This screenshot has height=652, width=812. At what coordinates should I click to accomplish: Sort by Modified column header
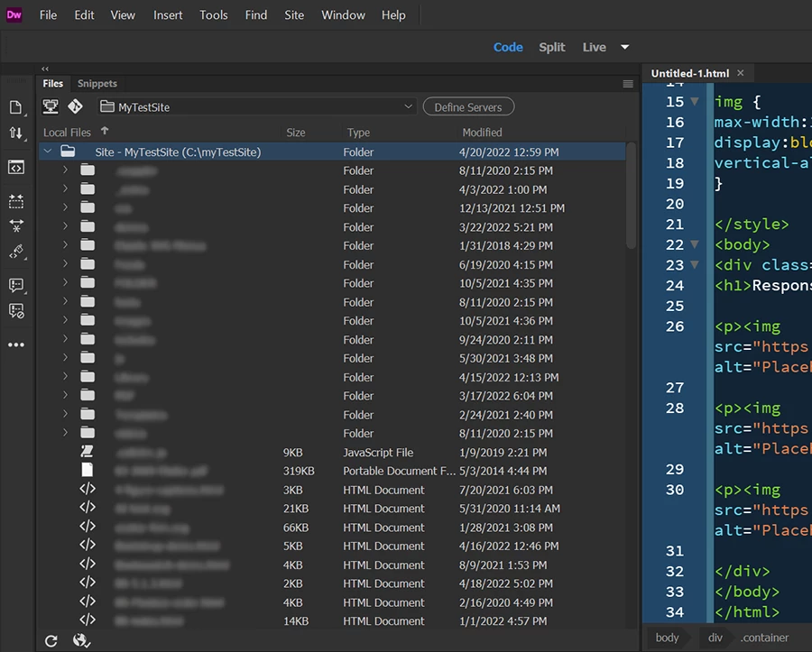(x=482, y=133)
